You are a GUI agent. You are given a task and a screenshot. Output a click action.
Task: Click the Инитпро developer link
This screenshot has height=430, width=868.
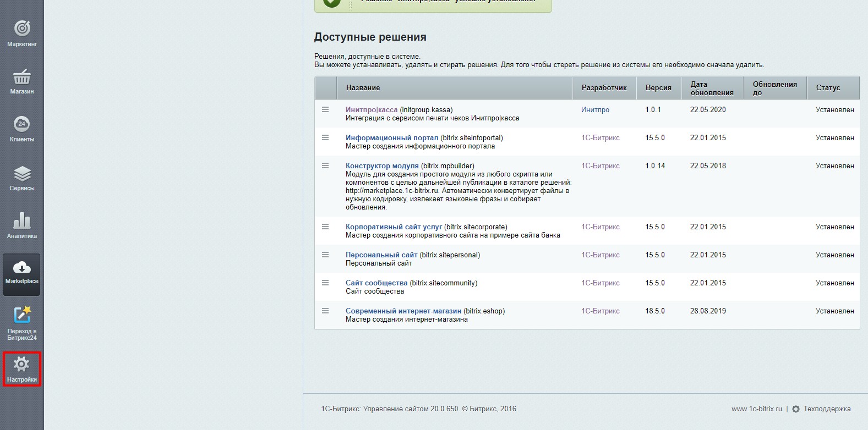(x=596, y=110)
